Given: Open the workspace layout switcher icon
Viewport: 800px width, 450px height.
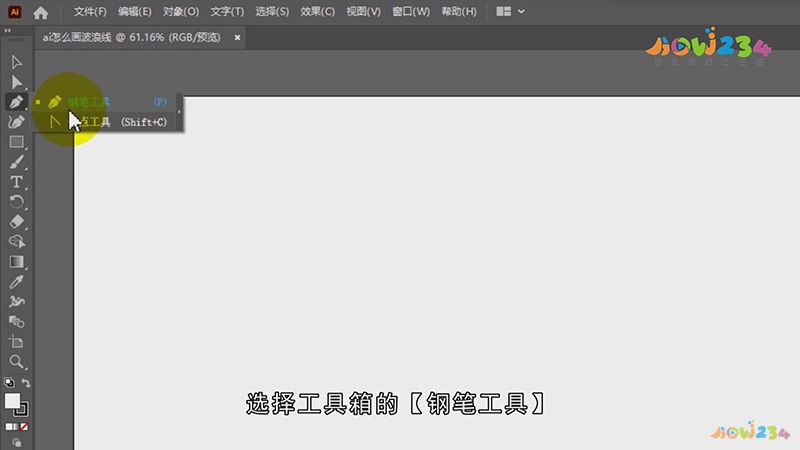Looking at the screenshot, I should coord(504,11).
